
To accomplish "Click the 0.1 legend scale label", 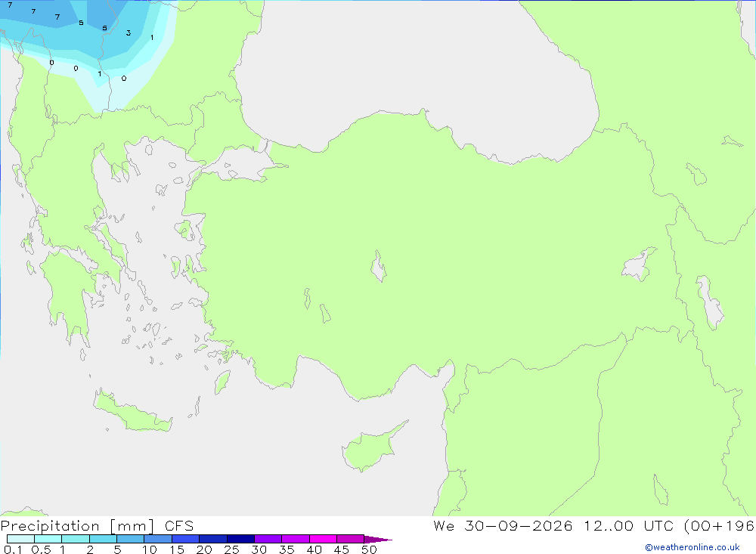I will click(13, 549).
